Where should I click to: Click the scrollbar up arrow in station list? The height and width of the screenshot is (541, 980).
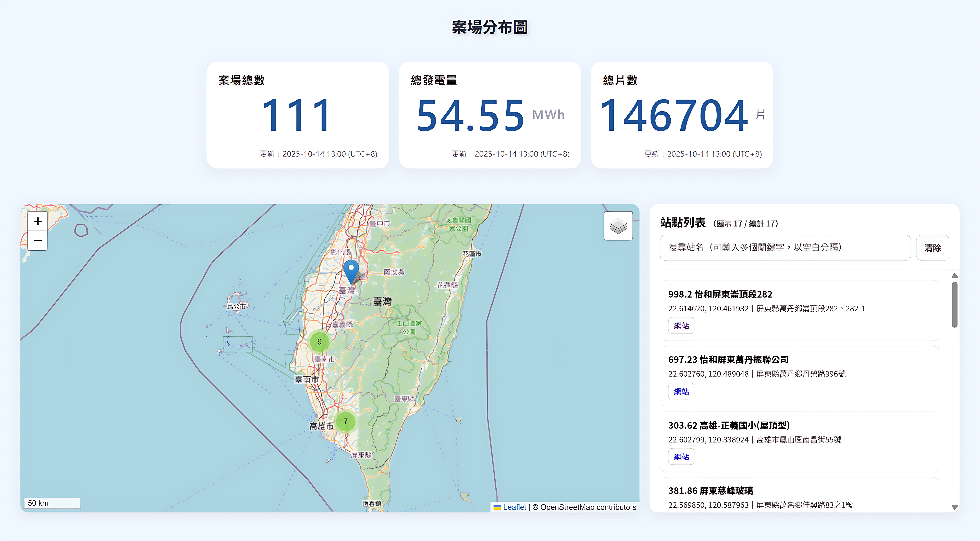[x=954, y=275]
